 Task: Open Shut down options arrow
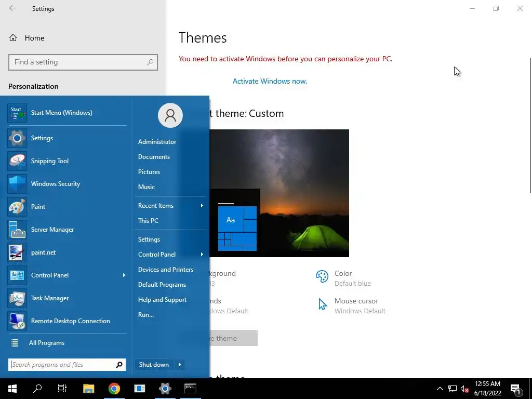click(x=180, y=365)
